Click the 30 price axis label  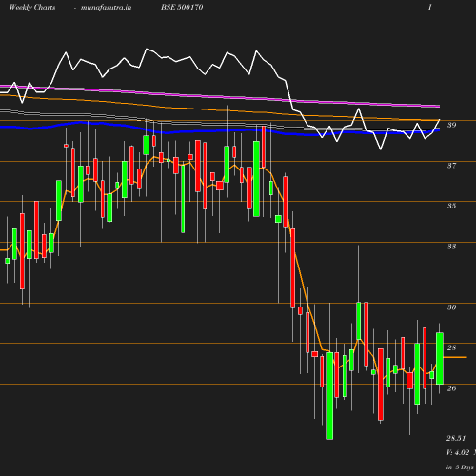[x=451, y=307]
